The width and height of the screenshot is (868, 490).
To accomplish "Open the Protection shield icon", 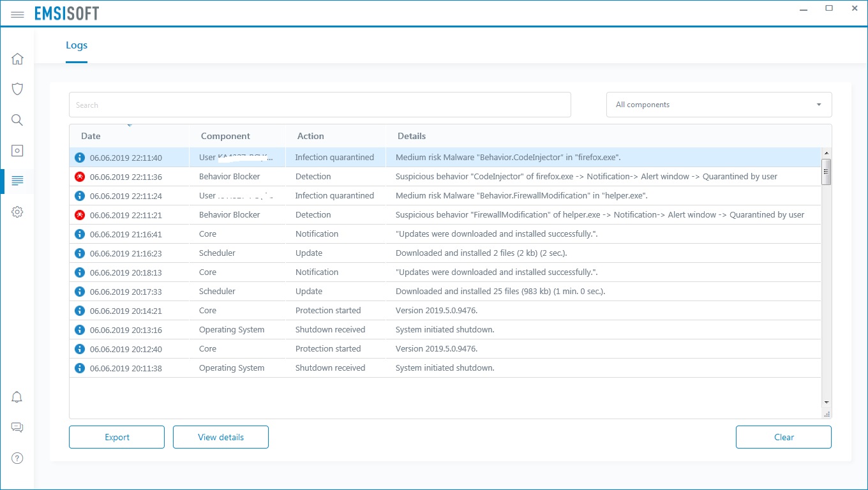I will [17, 89].
